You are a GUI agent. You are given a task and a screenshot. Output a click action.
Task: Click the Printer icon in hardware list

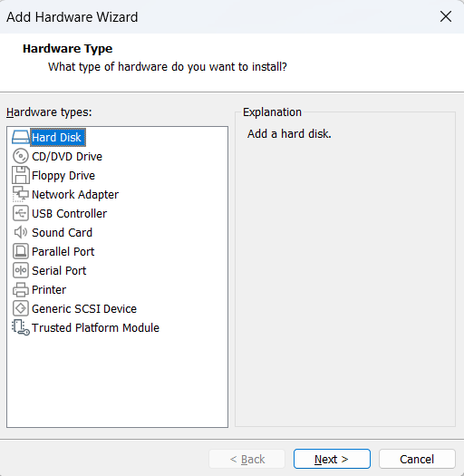tap(21, 289)
